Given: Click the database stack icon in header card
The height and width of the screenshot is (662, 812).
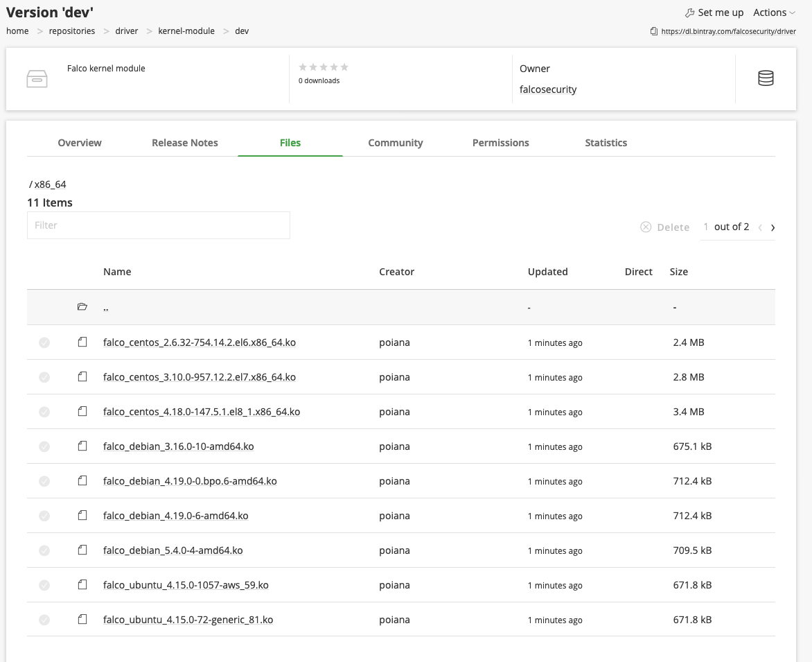Looking at the screenshot, I should click(766, 79).
